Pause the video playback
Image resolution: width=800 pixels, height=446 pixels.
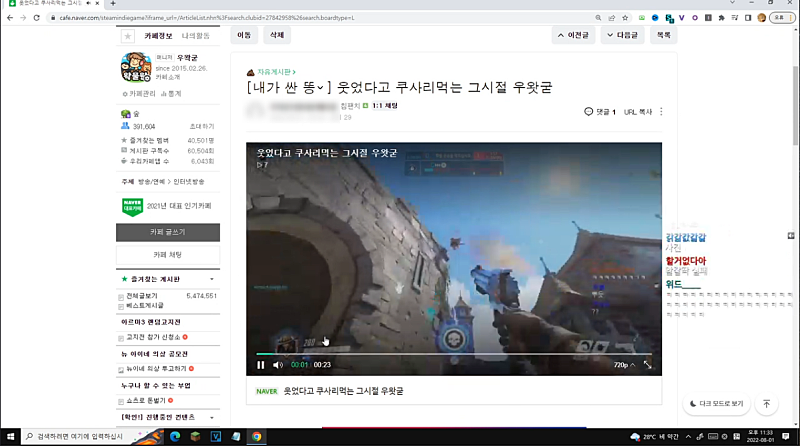[x=261, y=365]
